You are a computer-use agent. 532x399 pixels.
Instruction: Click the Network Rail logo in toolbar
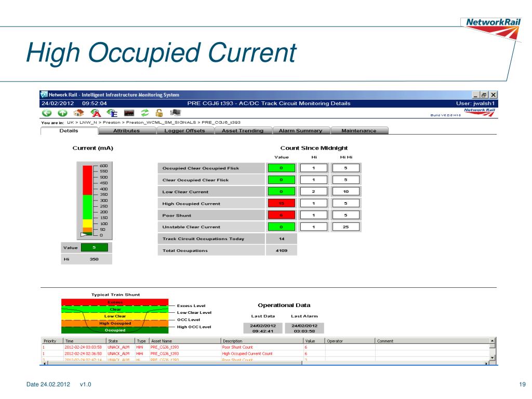pyautogui.click(x=480, y=112)
